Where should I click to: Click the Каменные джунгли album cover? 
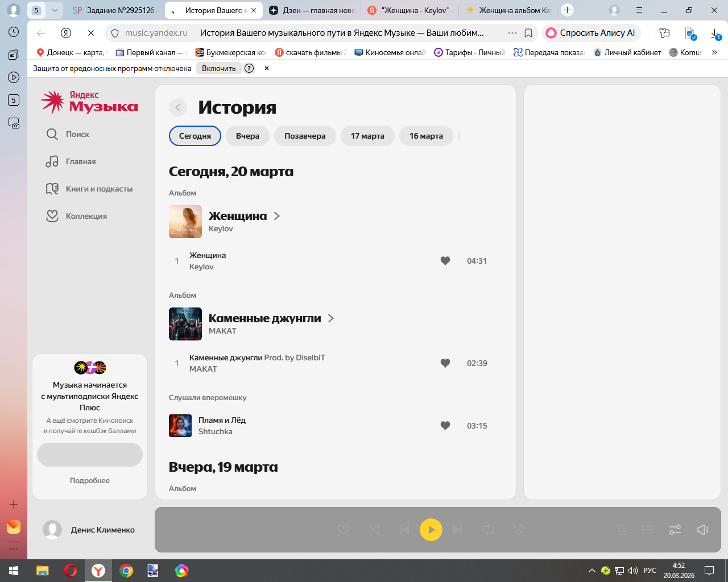point(185,324)
